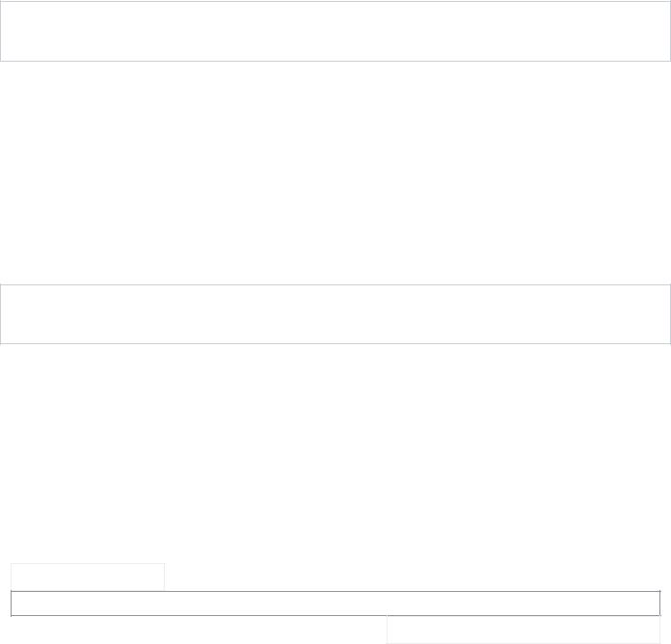
Task: Click the small faint box above the input field
Action: pos(88,577)
